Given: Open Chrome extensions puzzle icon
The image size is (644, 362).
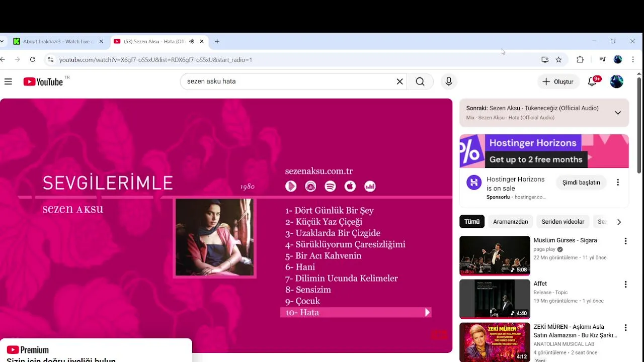Looking at the screenshot, I should coord(580,59).
